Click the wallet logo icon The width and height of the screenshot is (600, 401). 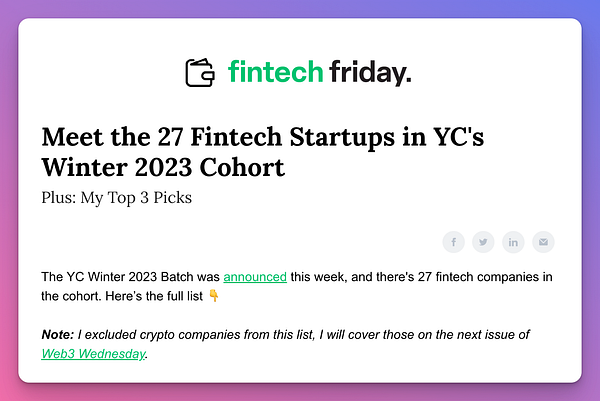click(x=200, y=72)
